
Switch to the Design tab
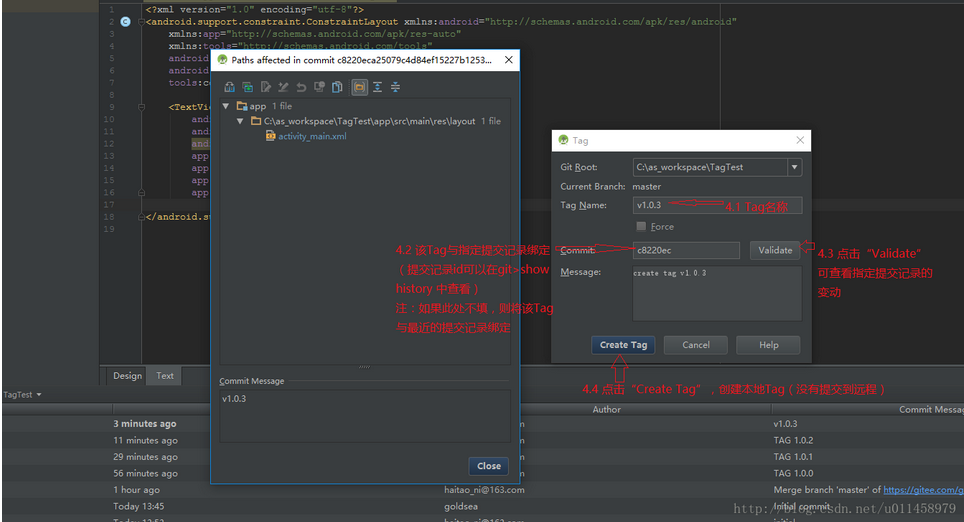coord(127,376)
